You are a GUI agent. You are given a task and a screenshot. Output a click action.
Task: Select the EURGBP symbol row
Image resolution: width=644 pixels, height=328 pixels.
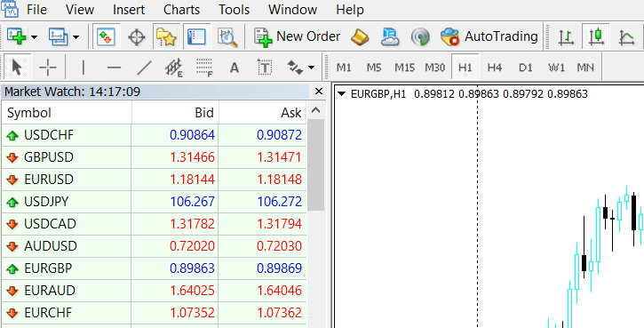[154, 268]
